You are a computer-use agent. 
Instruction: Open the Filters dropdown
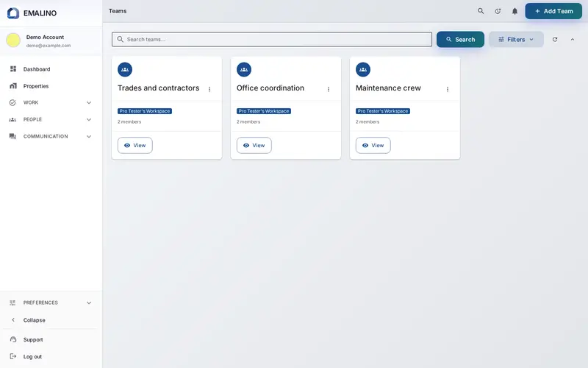(516, 40)
